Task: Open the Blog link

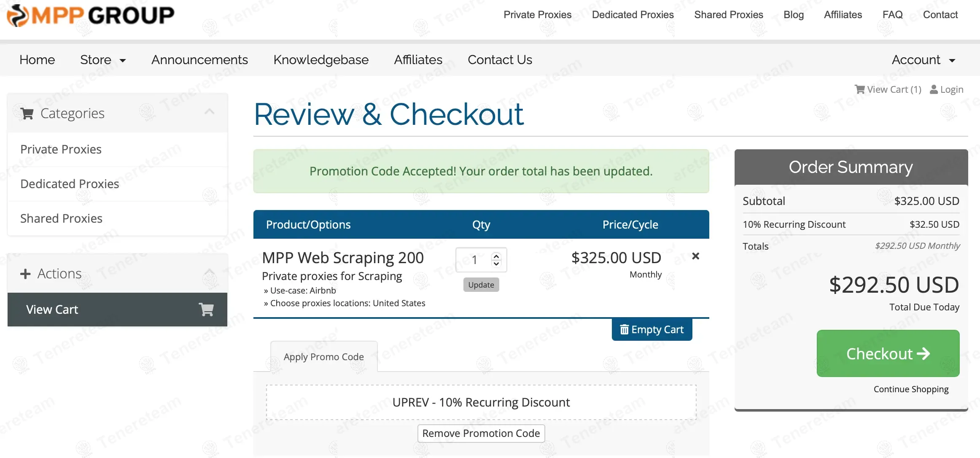Action: [x=794, y=15]
